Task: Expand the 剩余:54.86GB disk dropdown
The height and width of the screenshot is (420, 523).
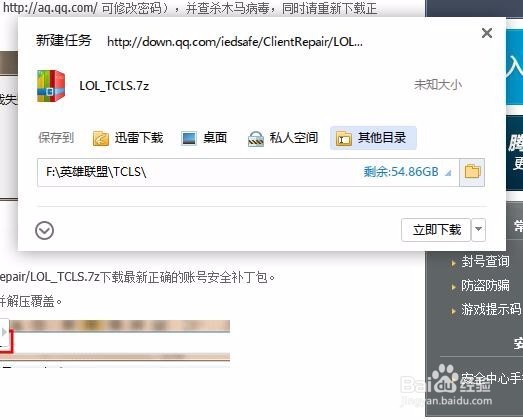Action: (x=449, y=173)
